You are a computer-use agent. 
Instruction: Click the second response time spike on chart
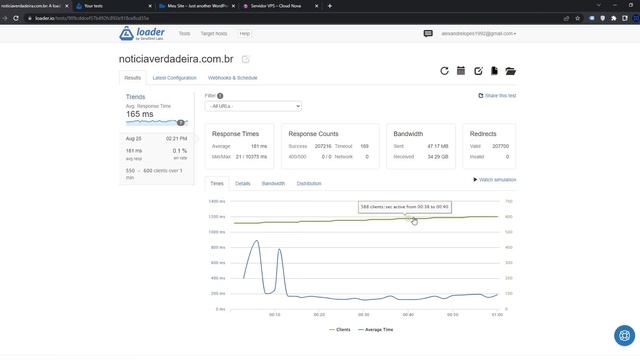pos(280,249)
